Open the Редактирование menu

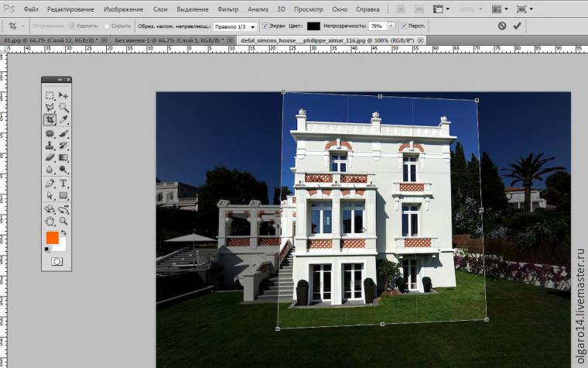point(70,9)
